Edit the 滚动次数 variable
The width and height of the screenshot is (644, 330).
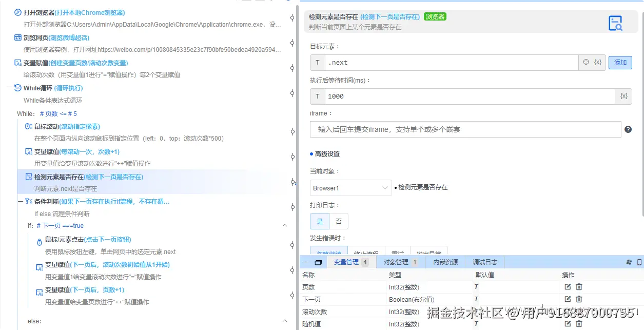568,312
